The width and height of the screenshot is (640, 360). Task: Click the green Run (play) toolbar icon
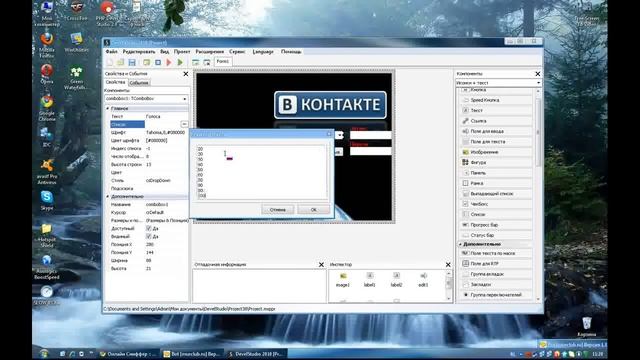(x=180, y=62)
